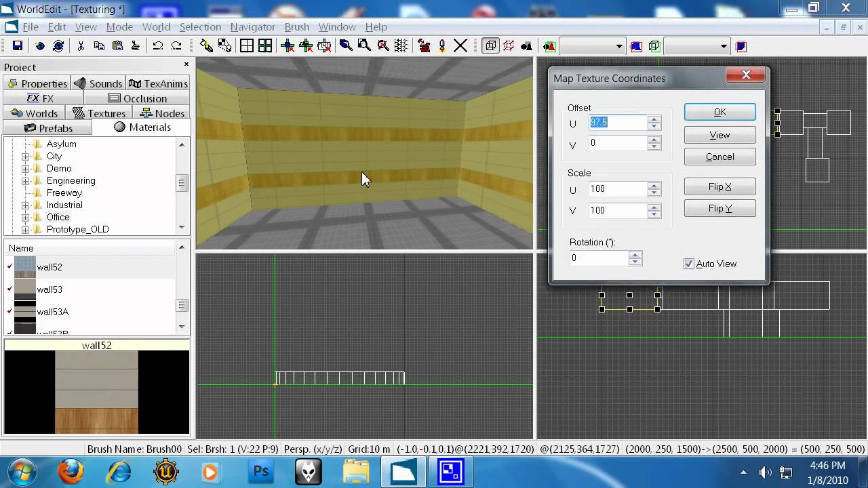Click the Cut scissors icon
The height and width of the screenshot is (488, 868).
pos(81,46)
